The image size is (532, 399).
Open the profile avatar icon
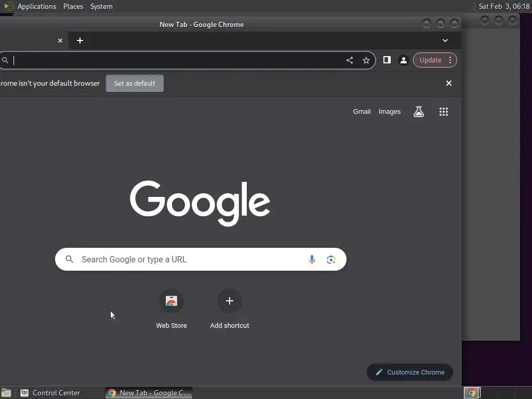coord(403,60)
